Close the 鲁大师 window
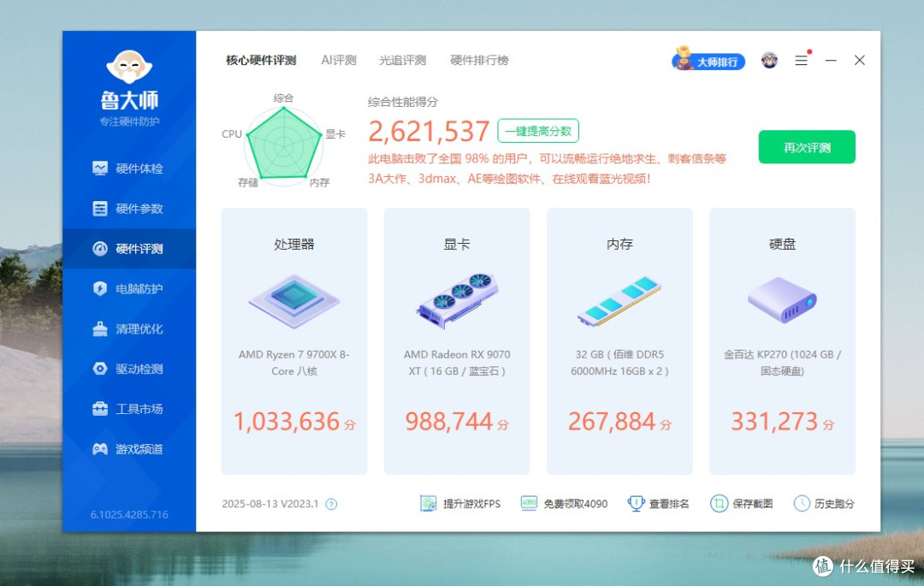Image resolution: width=924 pixels, height=586 pixels. (x=860, y=60)
